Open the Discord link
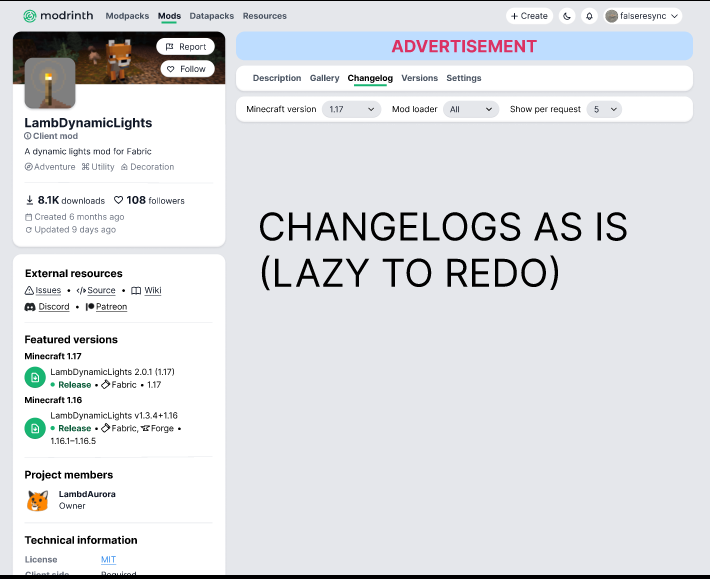Screen dimensions: 710x579 (54, 306)
